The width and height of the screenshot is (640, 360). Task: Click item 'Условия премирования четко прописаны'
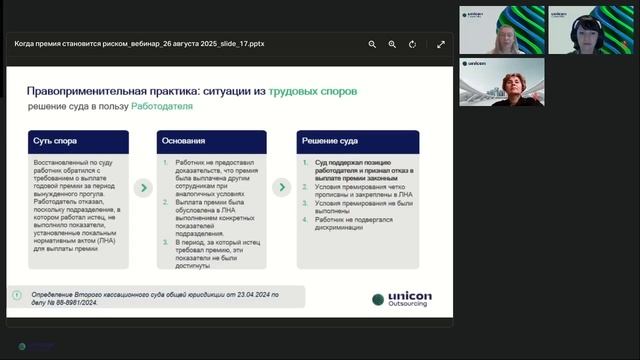pos(363,191)
